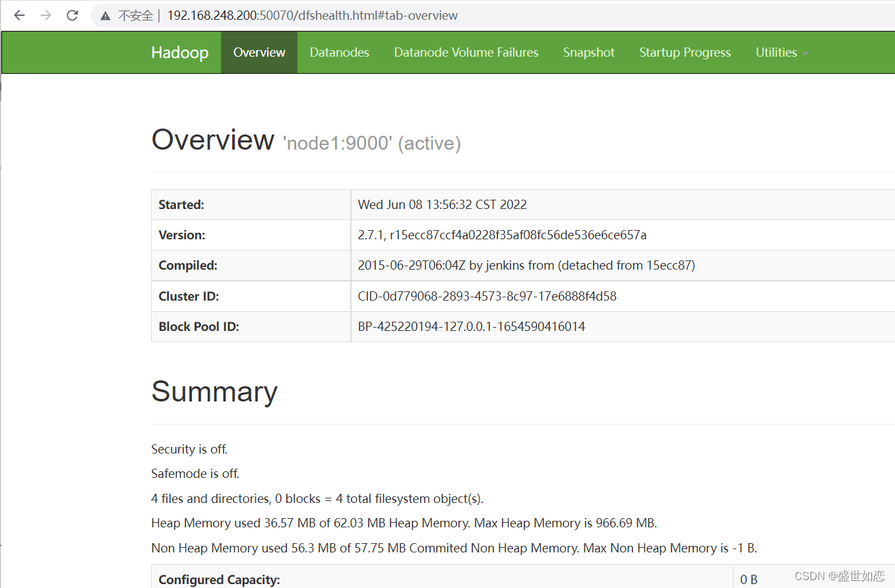Switch to the Overview tab

point(259,53)
